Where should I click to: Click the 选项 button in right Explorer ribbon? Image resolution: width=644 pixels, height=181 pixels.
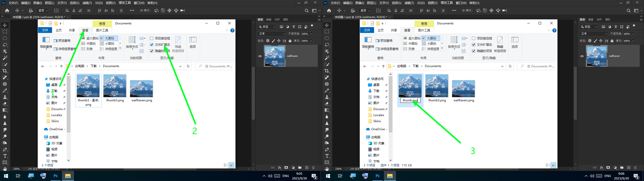click(x=515, y=42)
